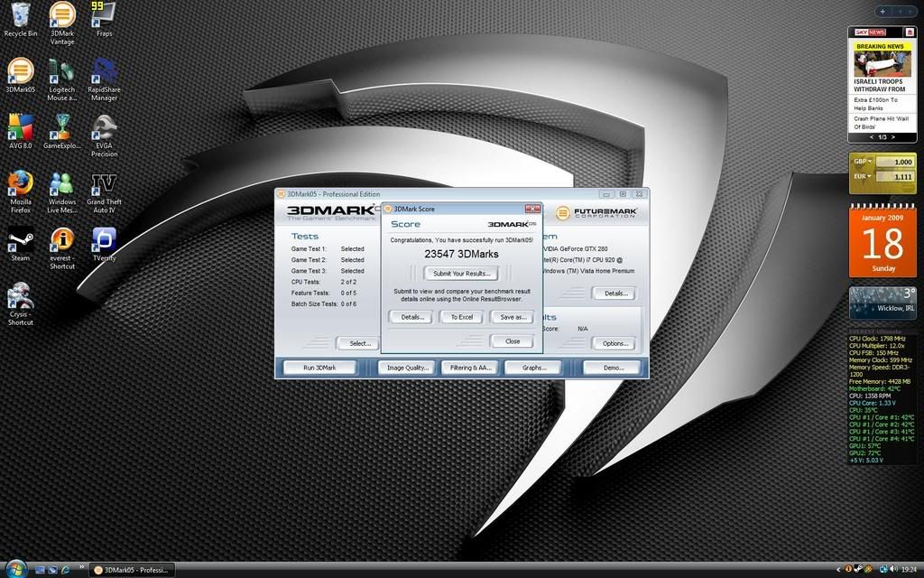Launch the 3DMark Vantage desktop shortcut
Image resolution: width=924 pixels, height=578 pixels.
62,23
